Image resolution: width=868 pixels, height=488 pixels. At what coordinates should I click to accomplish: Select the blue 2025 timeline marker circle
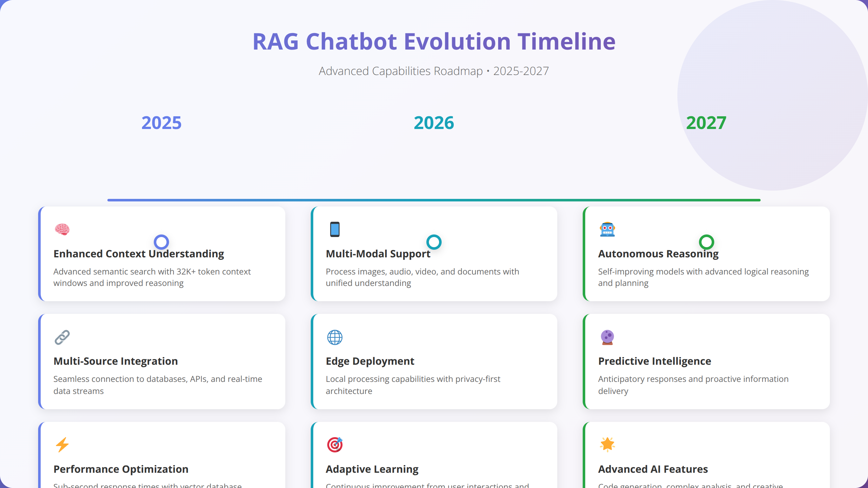pos(161,242)
